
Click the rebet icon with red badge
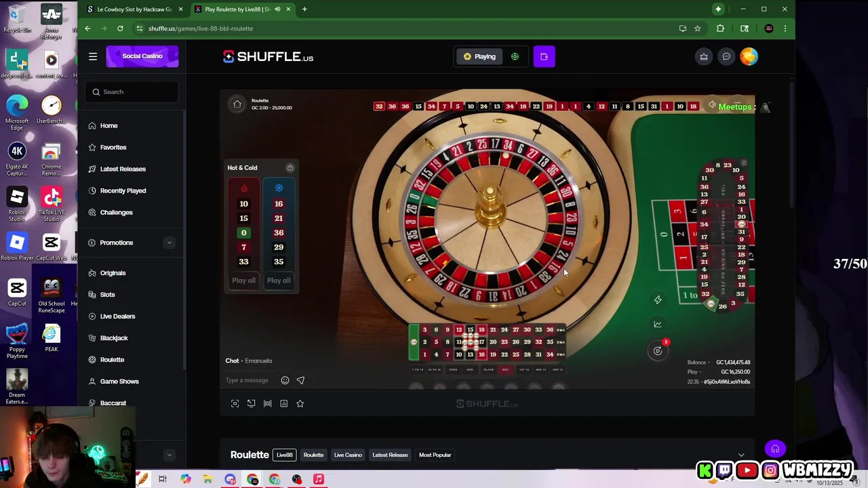point(658,350)
